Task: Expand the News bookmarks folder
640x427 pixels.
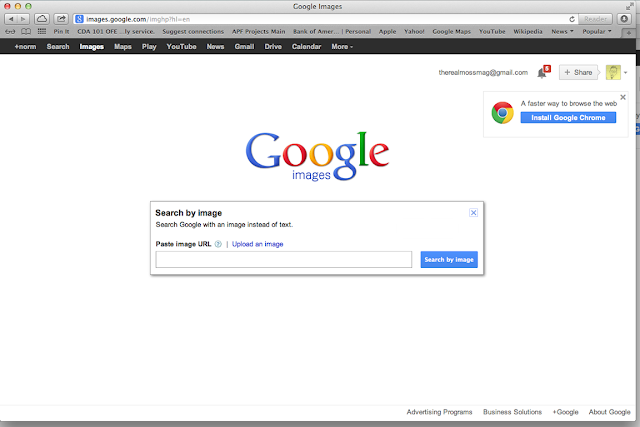Action: pyautogui.click(x=562, y=31)
